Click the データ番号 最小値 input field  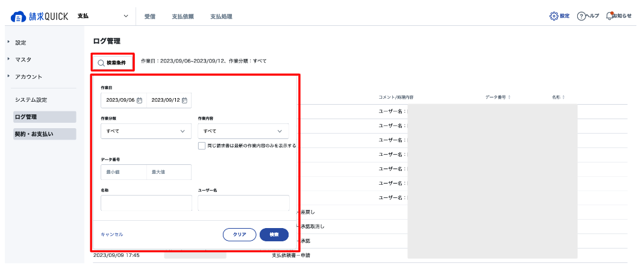point(123,172)
